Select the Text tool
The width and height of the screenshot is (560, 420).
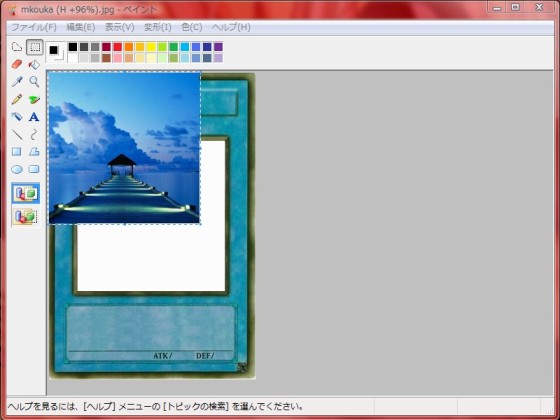click(x=34, y=117)
